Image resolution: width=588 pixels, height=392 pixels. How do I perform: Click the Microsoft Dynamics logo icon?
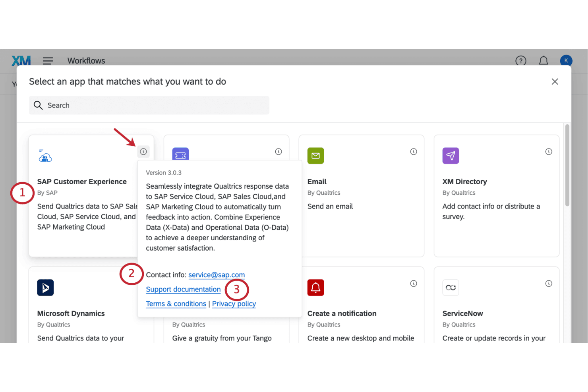tap(45, 288)
